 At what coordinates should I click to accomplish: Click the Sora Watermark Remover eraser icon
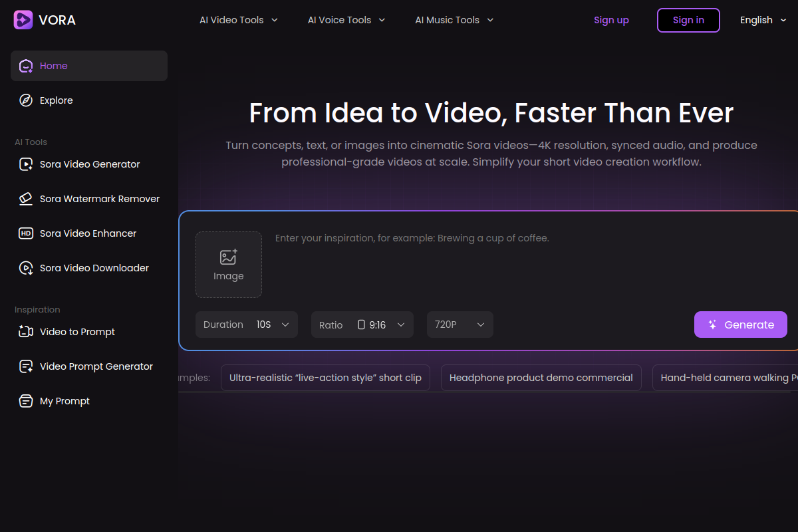tap(26, 199)
